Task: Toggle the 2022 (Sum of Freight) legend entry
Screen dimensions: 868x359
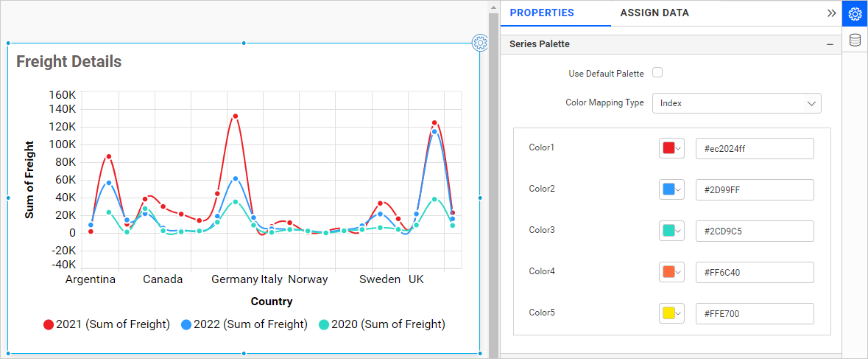Action: point(244,324)
